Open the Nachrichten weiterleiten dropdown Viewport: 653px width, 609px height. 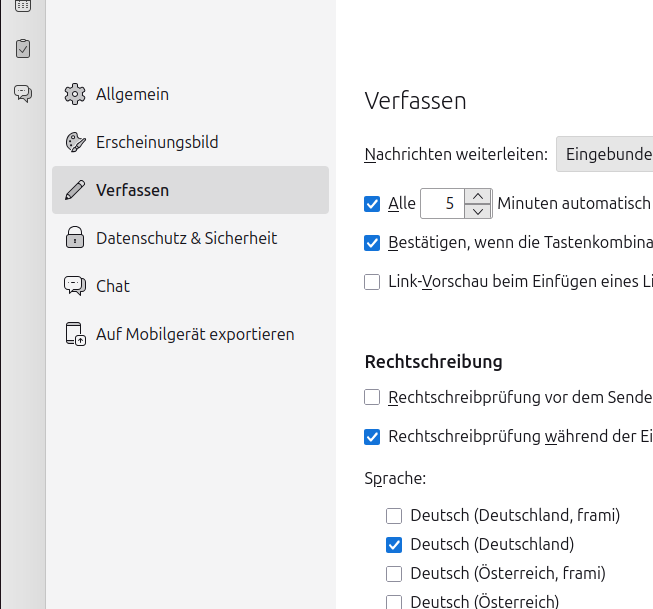coord(605,155)
